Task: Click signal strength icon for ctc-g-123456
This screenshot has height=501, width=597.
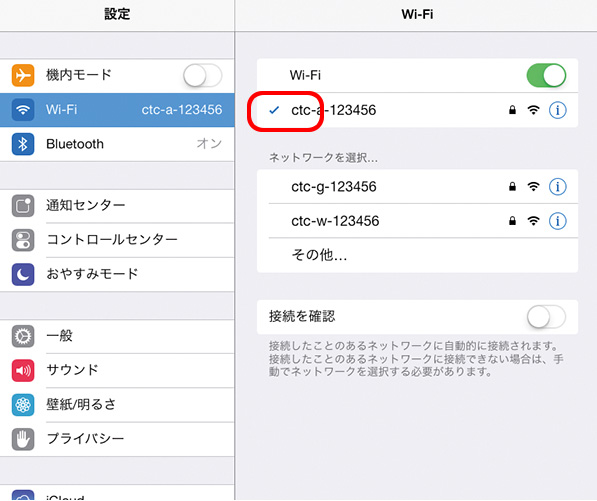Action: (x=533, y=186)
